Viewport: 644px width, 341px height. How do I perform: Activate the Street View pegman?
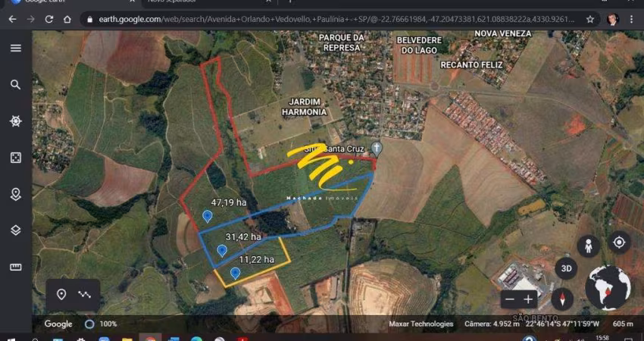click(589, 246)
